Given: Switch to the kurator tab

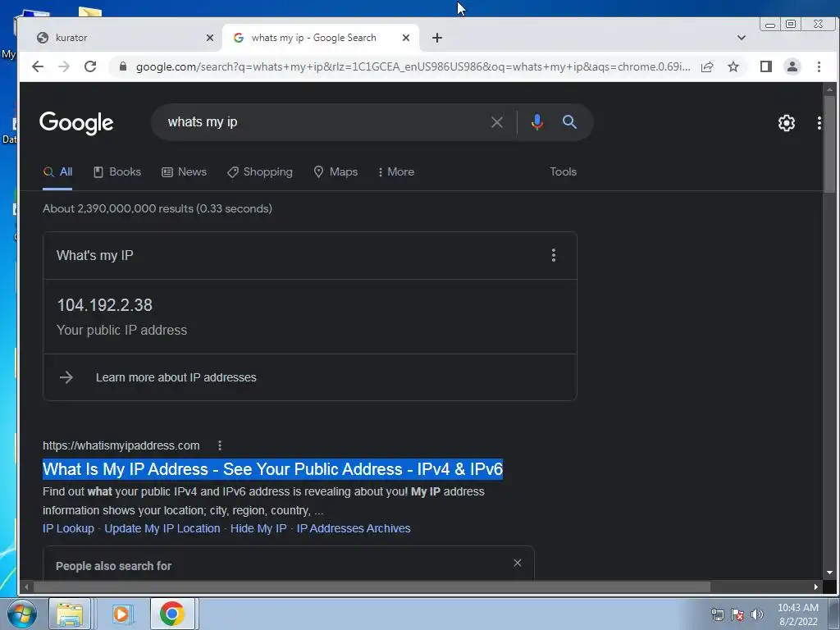Looking at the screenshot, I should click(121, 38).
